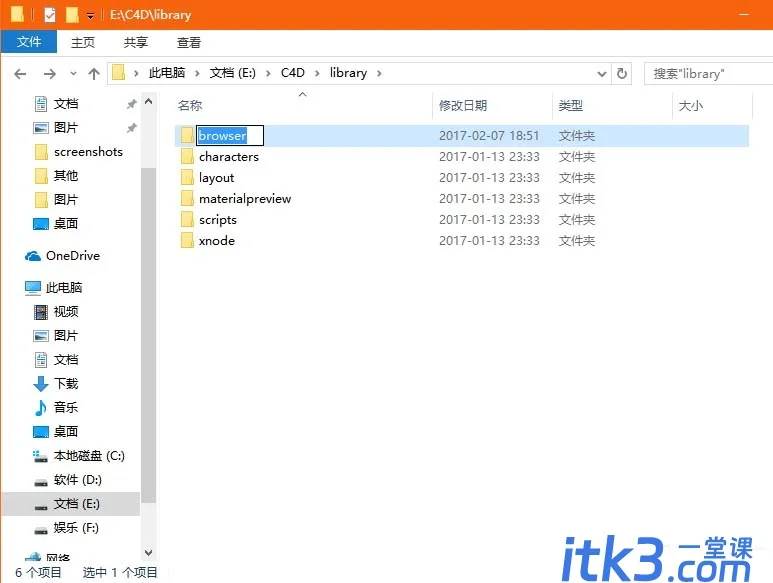Open 其他 folder in navigation pane

[x=66, y=176]
